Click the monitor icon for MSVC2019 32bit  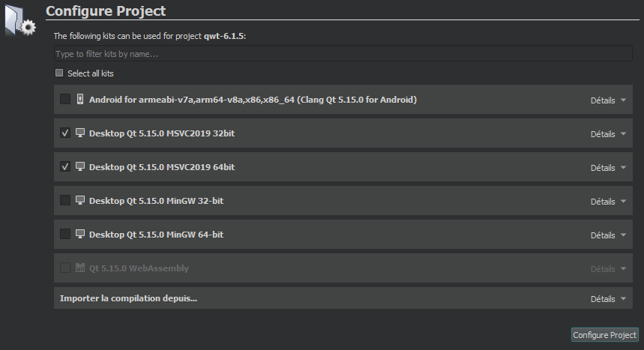pyautogui.click(x=80, y=133)
